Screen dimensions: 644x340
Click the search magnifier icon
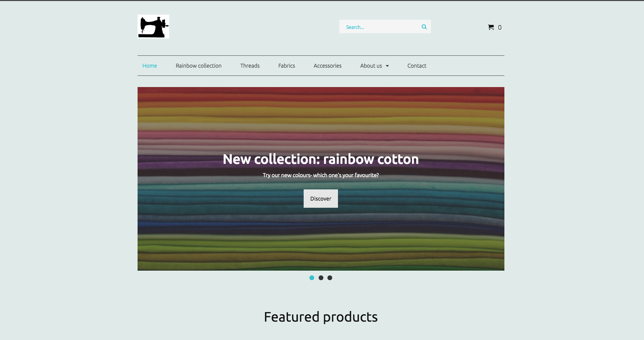point(424,27)
